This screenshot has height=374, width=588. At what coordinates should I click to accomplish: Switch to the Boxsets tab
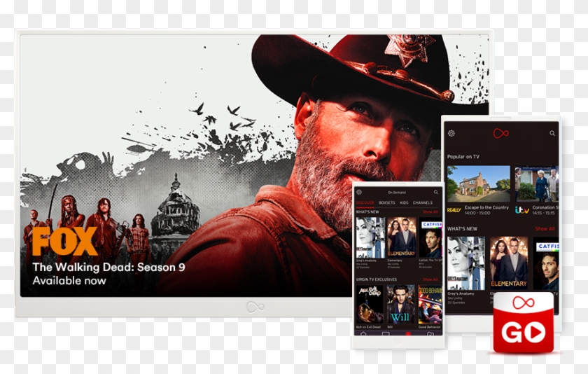386,203
